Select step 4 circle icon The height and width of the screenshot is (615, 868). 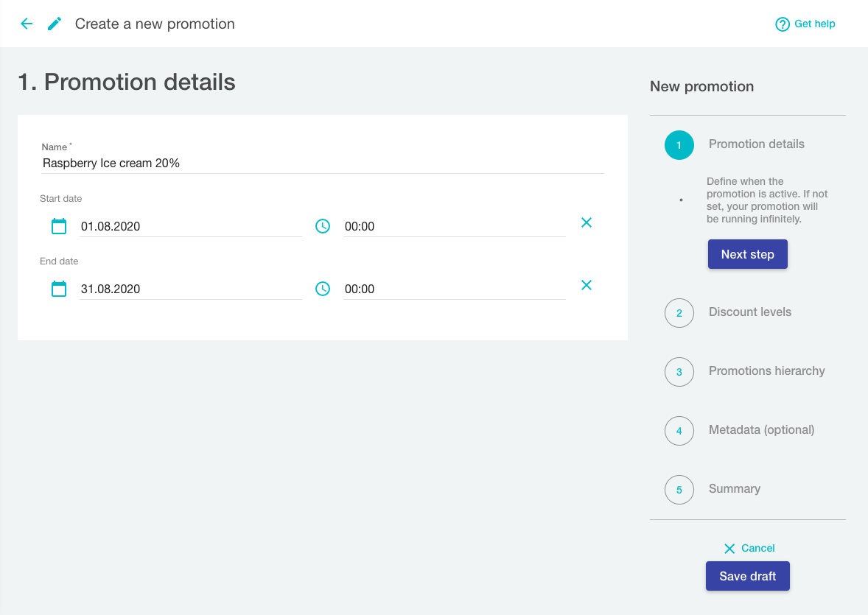coord(679,431)
